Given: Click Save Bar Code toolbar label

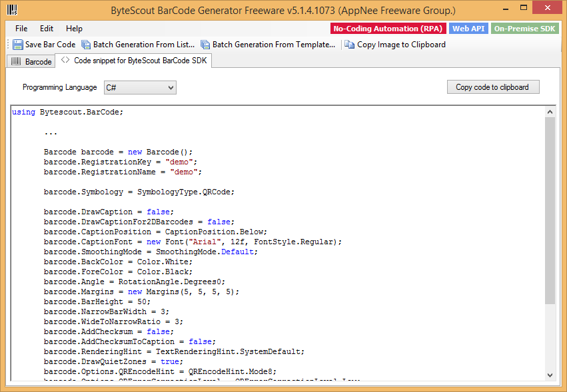Looking at the screenshot, I should pyautogui.click(x=50, y=45).
